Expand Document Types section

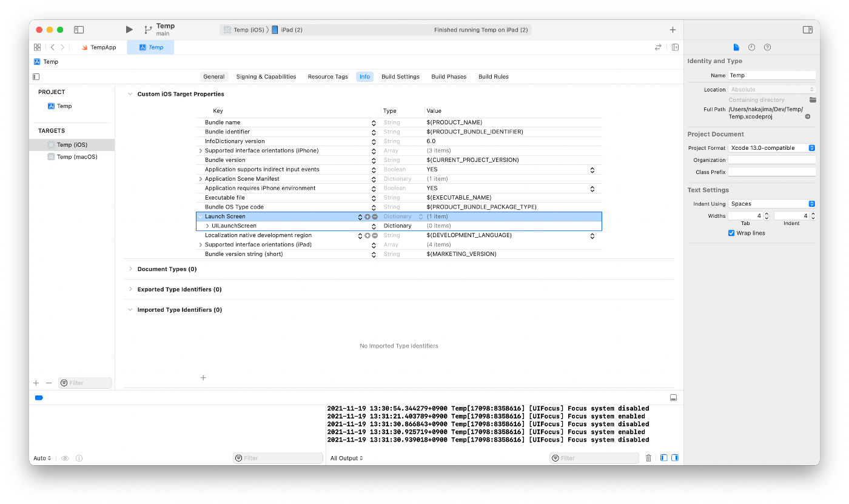tap(130, 269)
